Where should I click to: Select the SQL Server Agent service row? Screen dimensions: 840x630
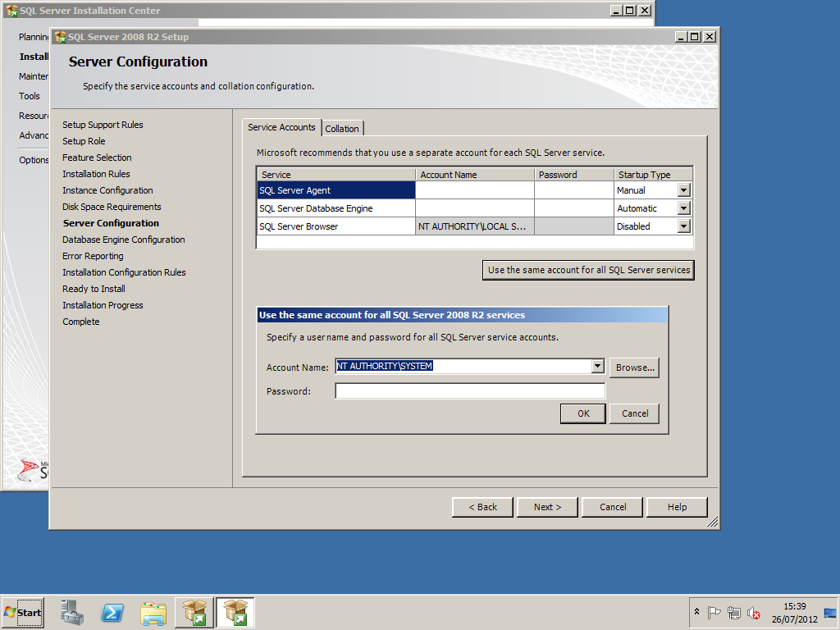tap(336, 190)
